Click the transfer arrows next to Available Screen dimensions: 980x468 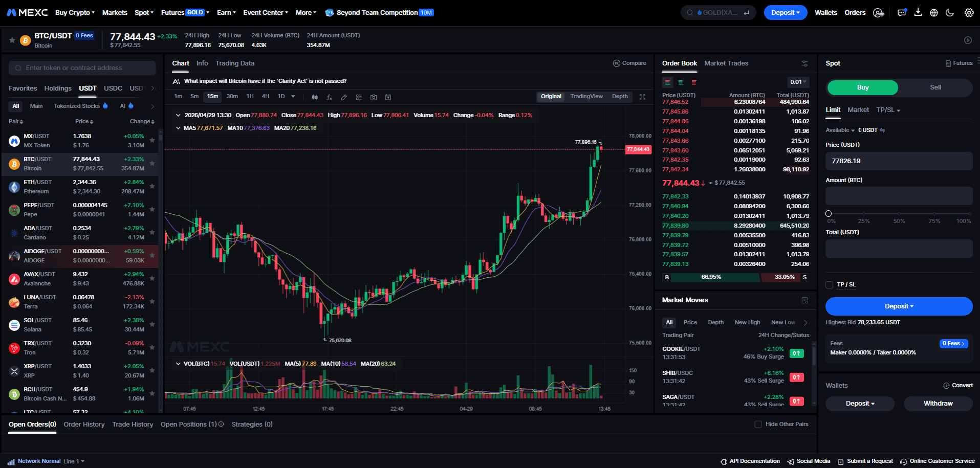(x=882, y=130)
